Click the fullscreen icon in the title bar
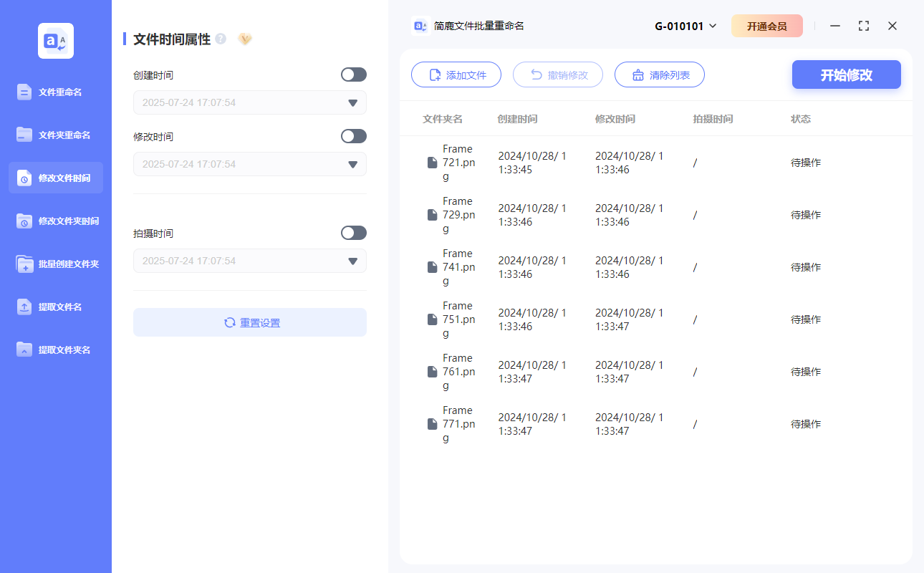The height and width of the screenshot is (573, 924). tap(864, 26)
